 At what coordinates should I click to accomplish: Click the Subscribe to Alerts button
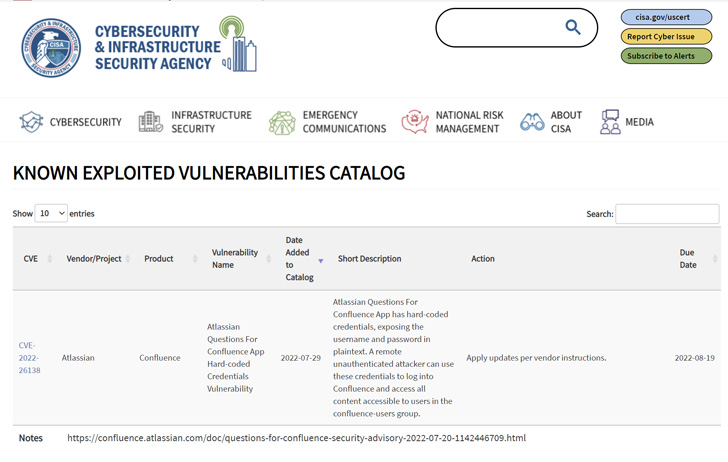[666, 56]
